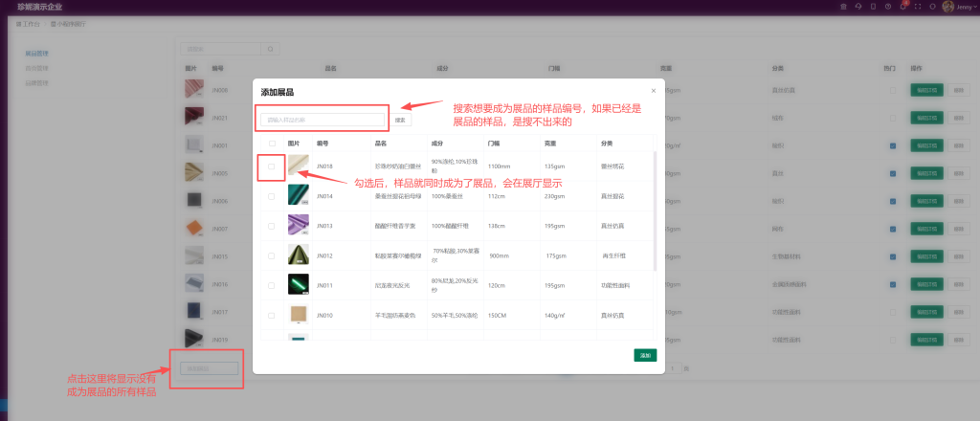Close the 添加展品 dialog with X
This screenshot has width=980, height=421.
pos(654,91)
